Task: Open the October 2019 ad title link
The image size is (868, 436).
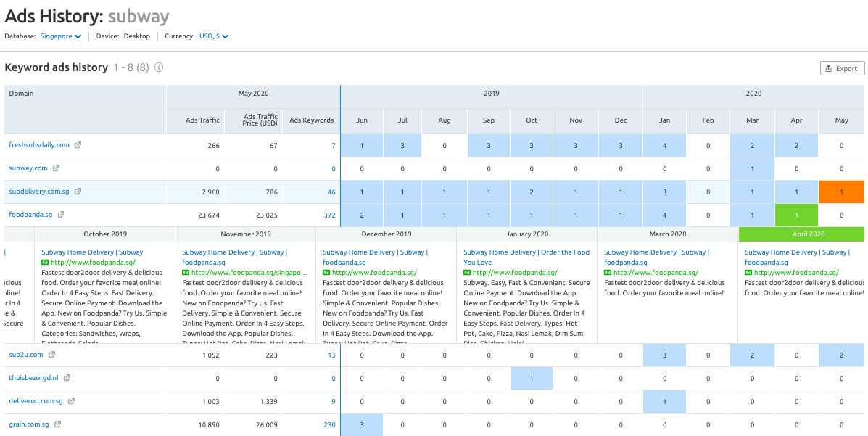Action: click(x=92, y=252)
